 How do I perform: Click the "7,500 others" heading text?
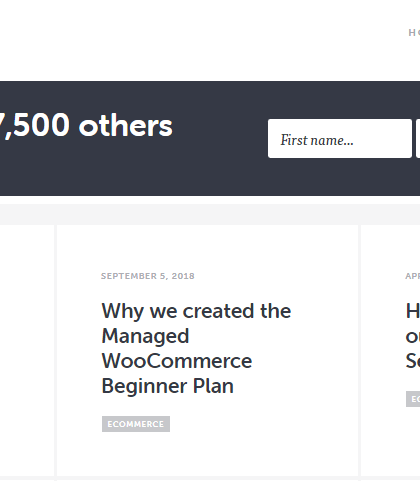point(86,126)
